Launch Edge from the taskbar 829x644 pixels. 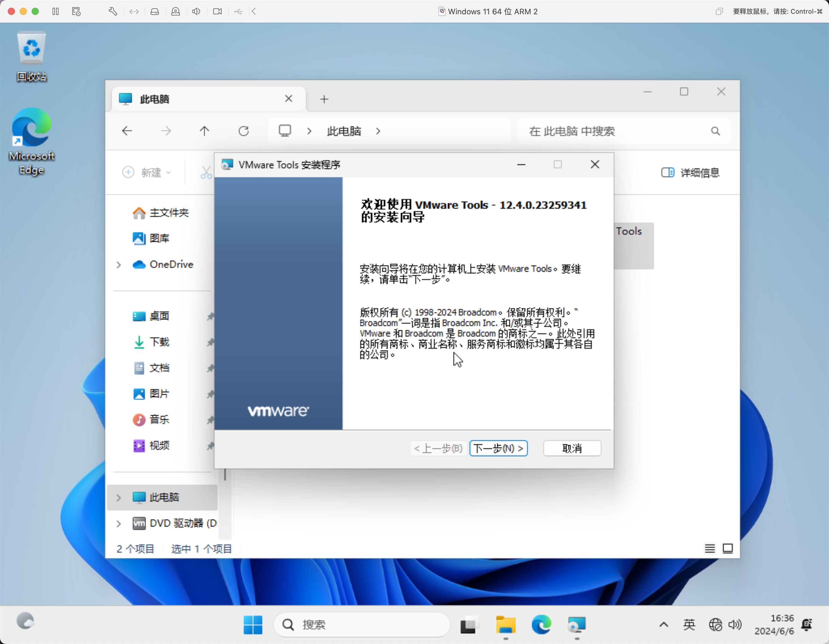tap(541, 624)
